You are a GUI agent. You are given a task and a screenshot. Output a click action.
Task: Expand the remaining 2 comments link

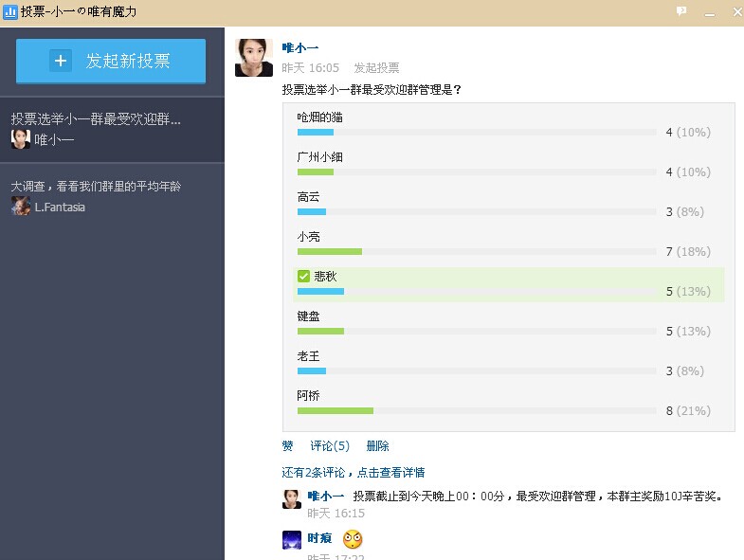click(353, 472)
